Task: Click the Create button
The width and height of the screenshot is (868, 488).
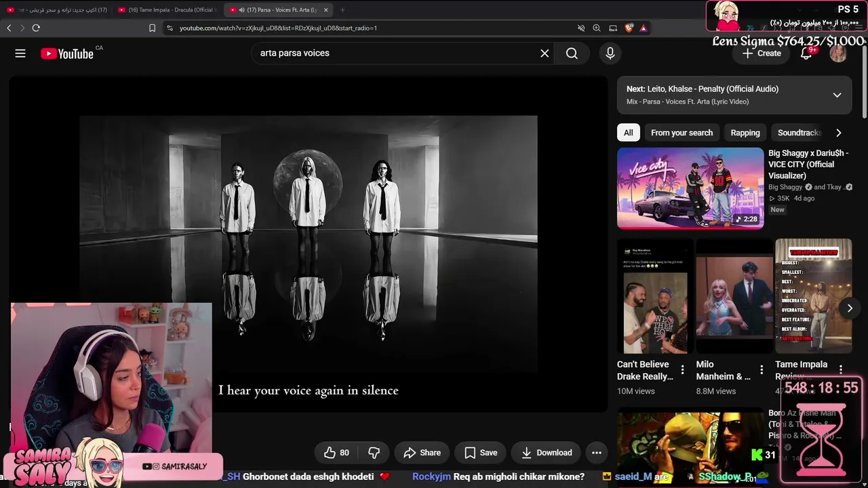Action: pos(762,54)
